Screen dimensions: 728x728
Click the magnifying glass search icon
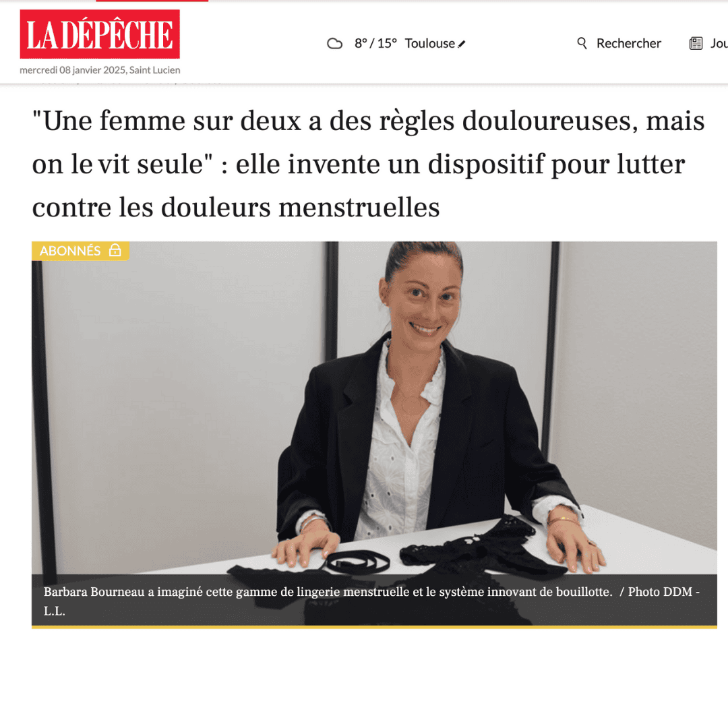click(x=582, y=43)
